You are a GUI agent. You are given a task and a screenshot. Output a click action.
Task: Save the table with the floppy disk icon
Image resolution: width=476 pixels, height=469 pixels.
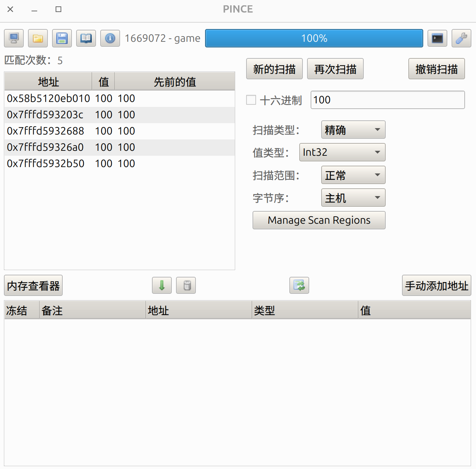point(62,38)
